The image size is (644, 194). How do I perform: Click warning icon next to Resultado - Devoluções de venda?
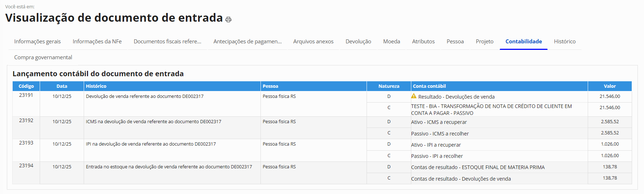click(414, 96)
